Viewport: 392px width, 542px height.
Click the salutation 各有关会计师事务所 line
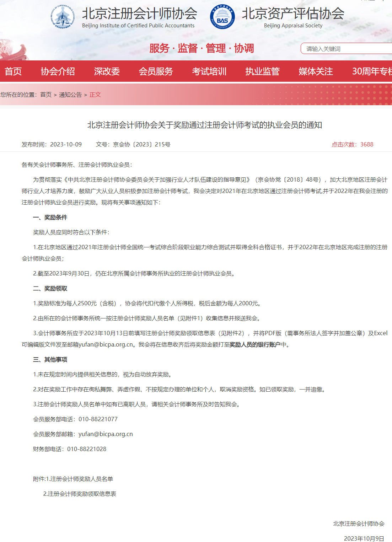[x=77, y=165]
